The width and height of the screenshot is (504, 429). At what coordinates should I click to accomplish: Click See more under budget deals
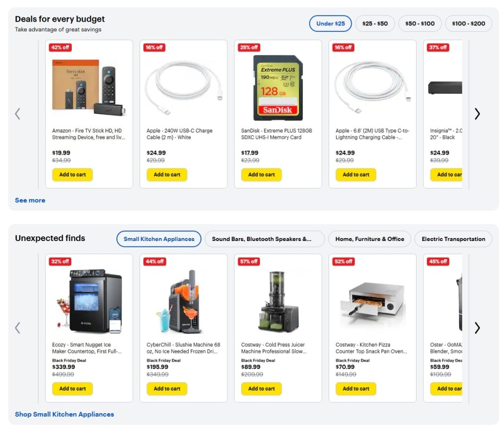30,200
